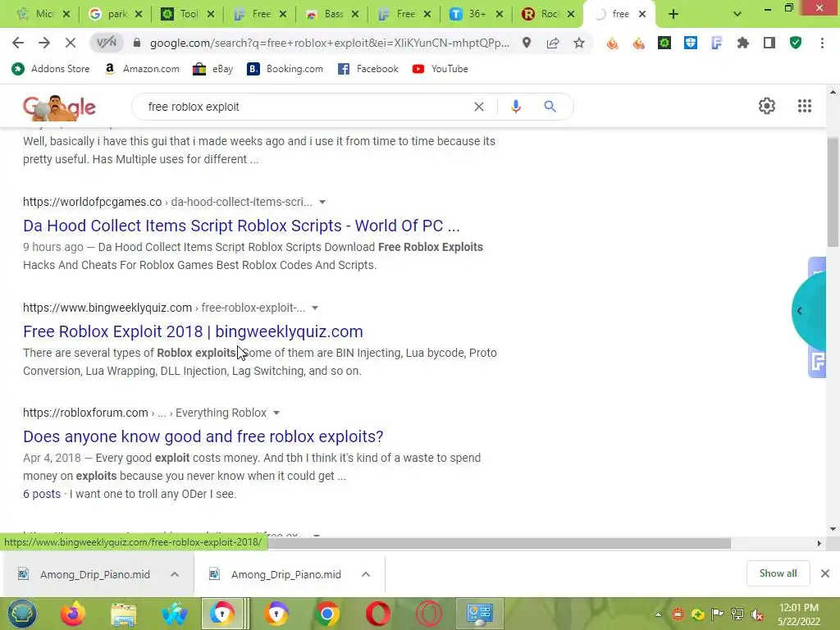The image size is (840, 630).
Task: Start voice search with the microphone icon
Action: 516,107
